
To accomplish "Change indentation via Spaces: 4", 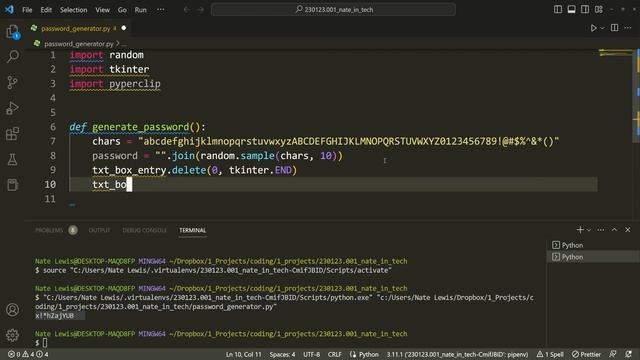I will click(282, 354).
